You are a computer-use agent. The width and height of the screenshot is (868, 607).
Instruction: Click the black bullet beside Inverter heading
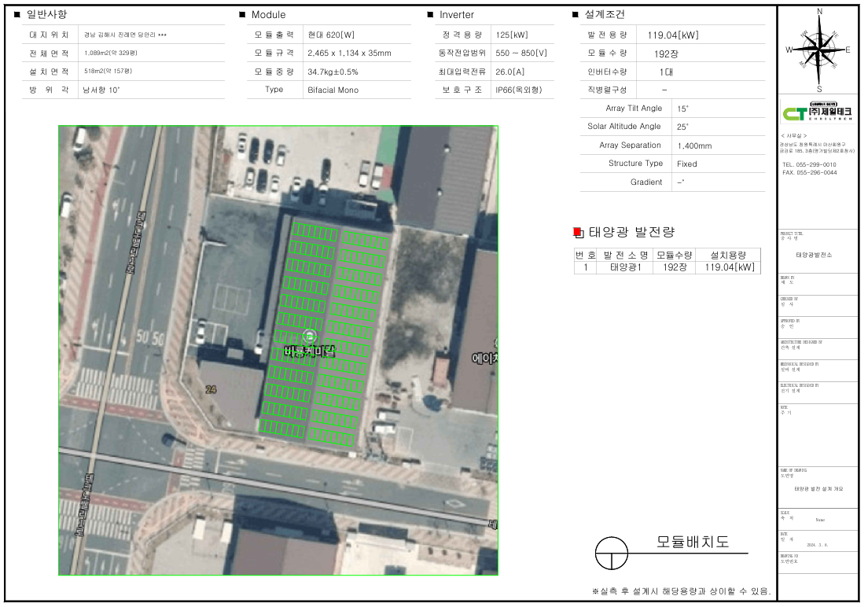pos(430,15)
